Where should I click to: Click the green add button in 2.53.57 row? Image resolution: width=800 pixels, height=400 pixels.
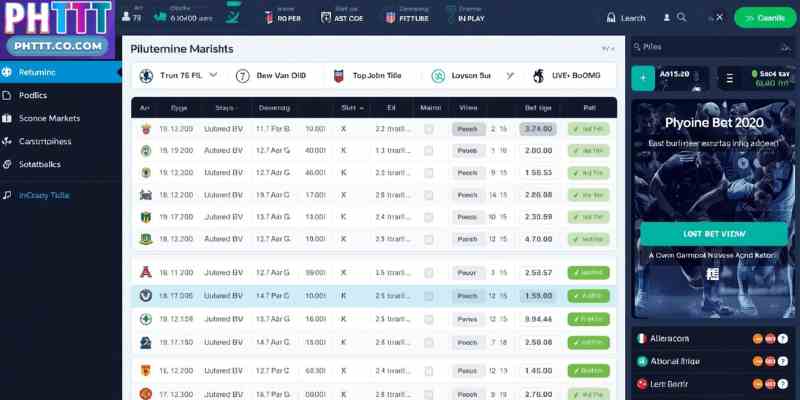[588, 273]
